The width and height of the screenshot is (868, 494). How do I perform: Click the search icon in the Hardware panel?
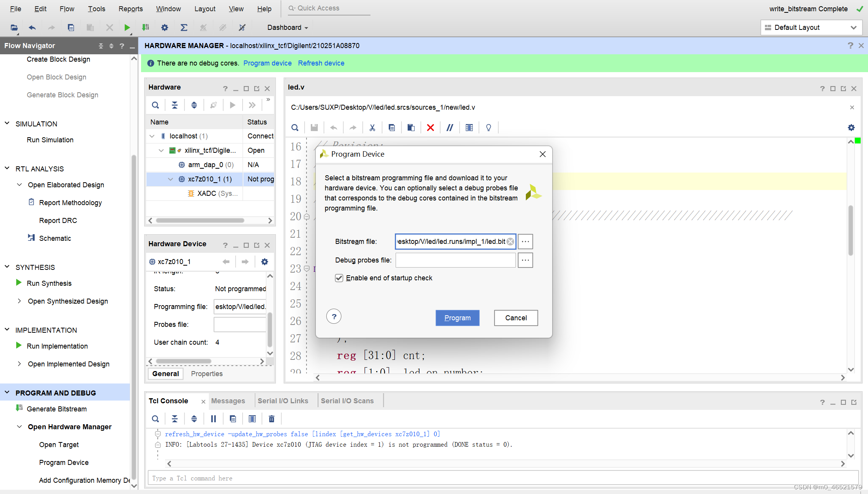tap(155, 105)
